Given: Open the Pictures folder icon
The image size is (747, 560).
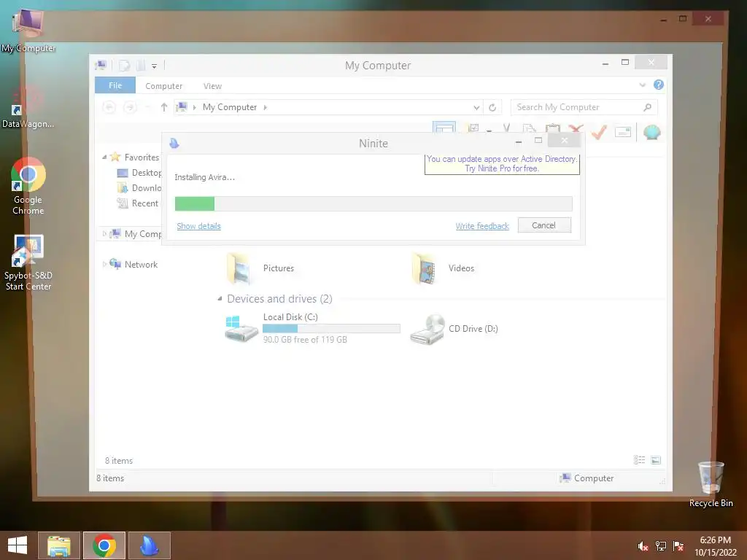Looking at the screenshot, I should 239,269.
